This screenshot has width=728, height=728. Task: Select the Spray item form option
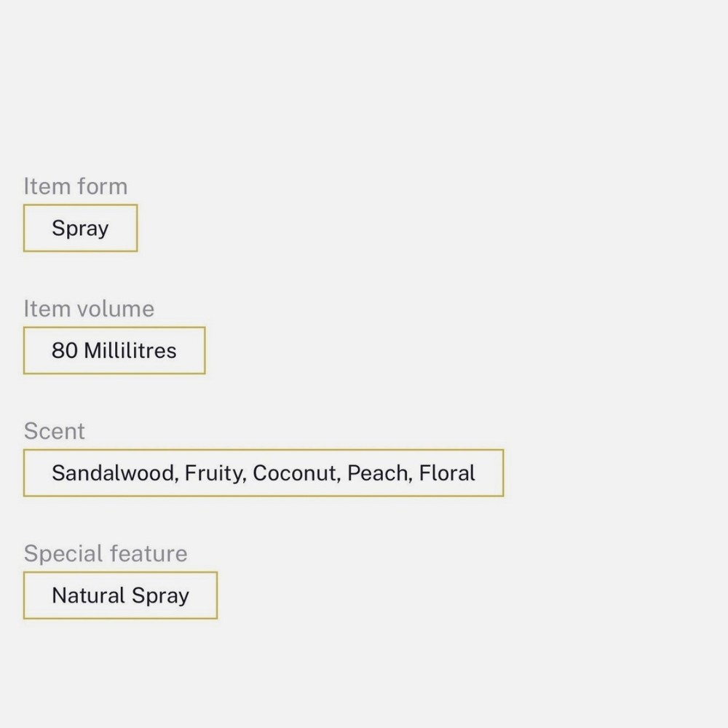(80, 229)
